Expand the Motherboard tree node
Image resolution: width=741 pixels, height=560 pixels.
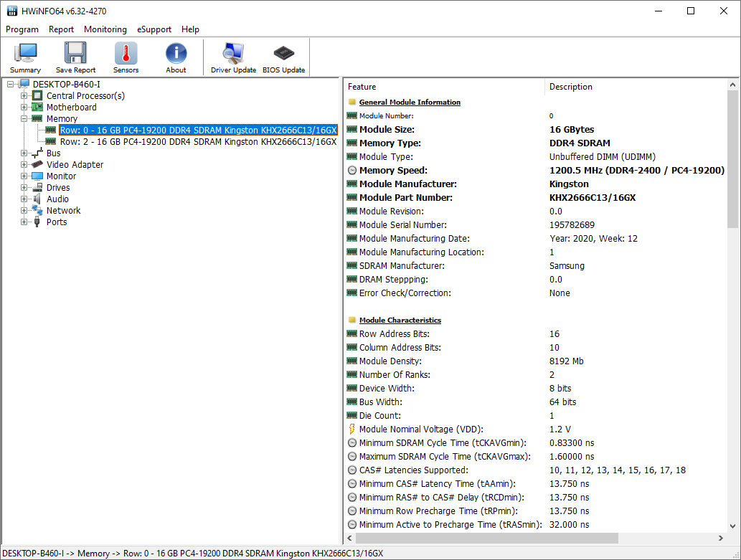point(24,108)
